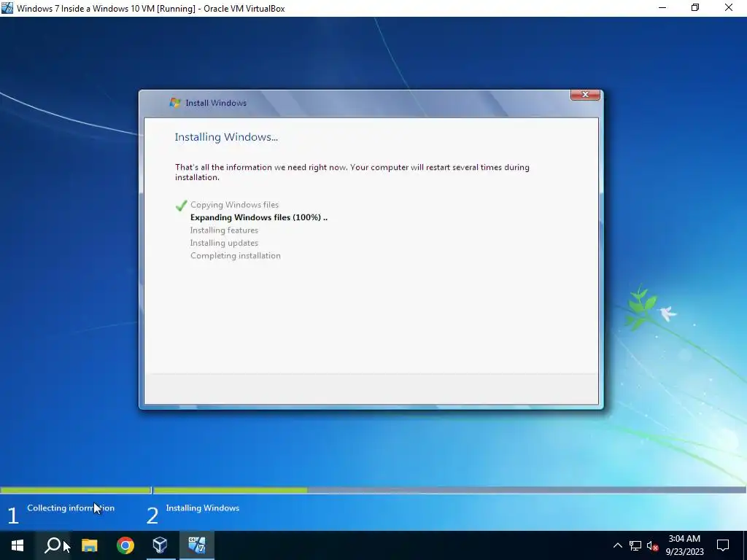Image resolution: width=747 pixels, height=560 pixels.
Task: Click the green checkmark beside Copying Windows files
Action: coord(181,205)
